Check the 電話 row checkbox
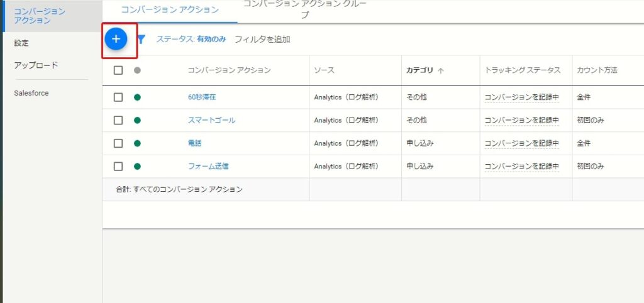 click(118, 143)
